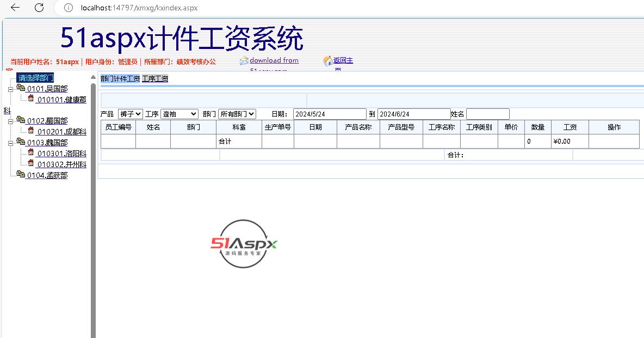This screenshot has width=644, height=338.
Task: Click the 返回主页 link
Action: coord(343,60)
